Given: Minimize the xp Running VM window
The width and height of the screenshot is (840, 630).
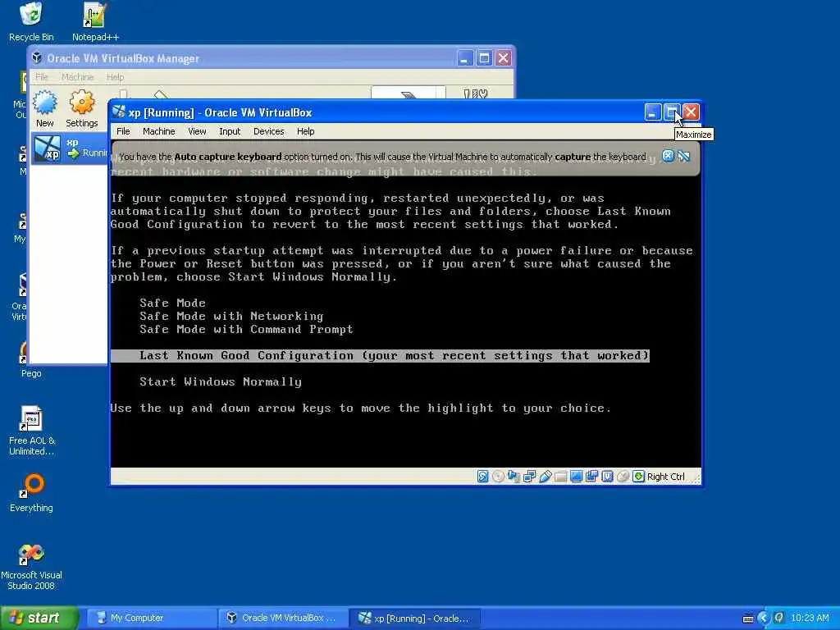Looking at the screenshot, I should 652,112.
